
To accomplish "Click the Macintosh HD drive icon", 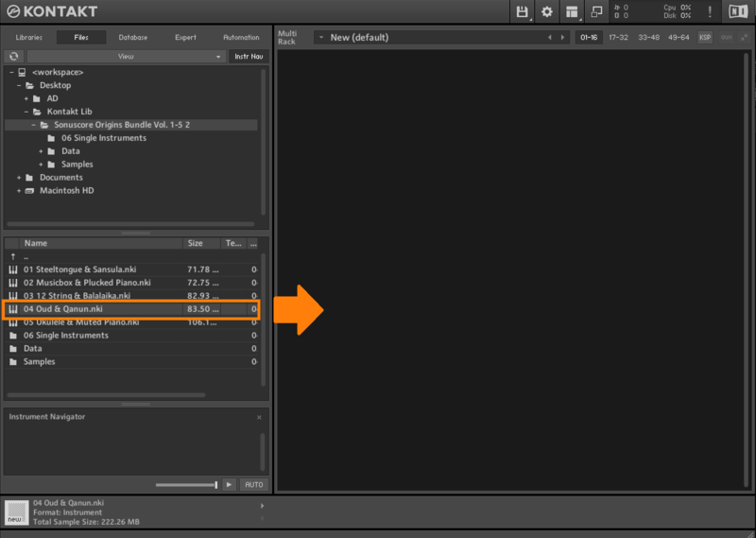I will (x=29, y=191).
